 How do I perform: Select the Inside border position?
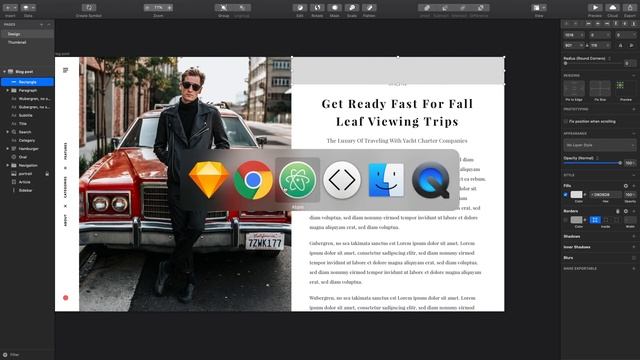(595, 220)
